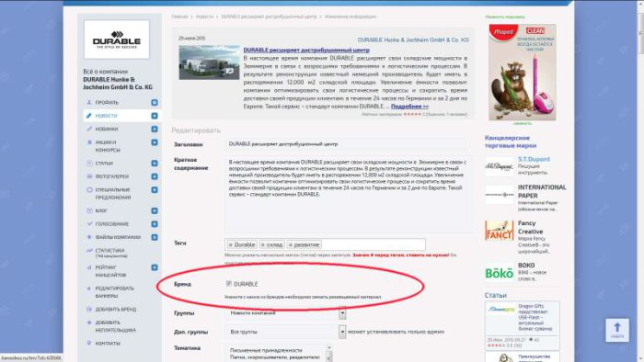Click the pencil icon beside Новости
Screen dimensions: 644x362
coord(89,116)
